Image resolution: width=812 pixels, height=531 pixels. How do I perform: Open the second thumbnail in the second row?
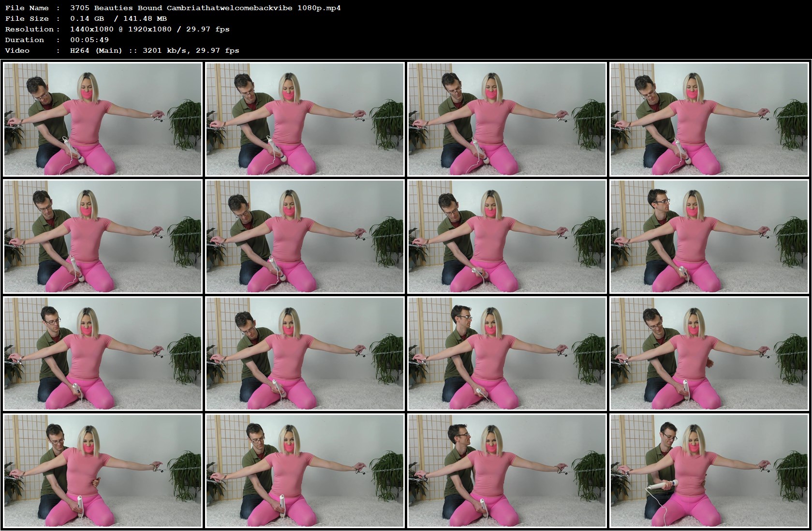pyautogui.click(x=305, y=236)
